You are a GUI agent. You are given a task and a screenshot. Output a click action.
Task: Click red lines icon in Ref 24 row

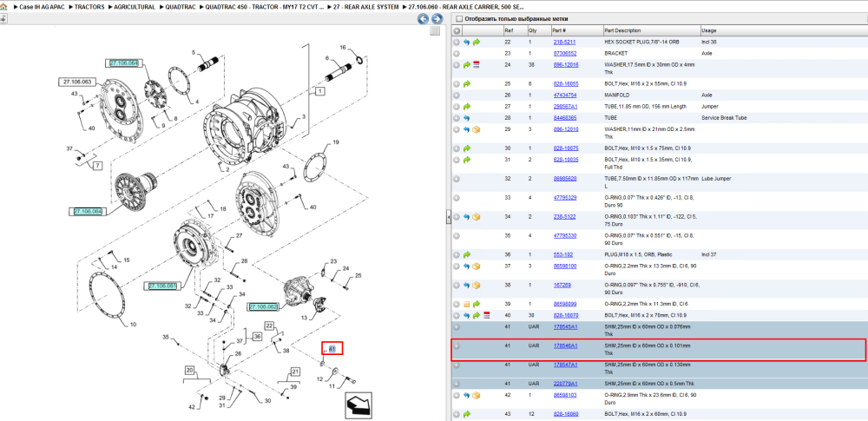476,65
